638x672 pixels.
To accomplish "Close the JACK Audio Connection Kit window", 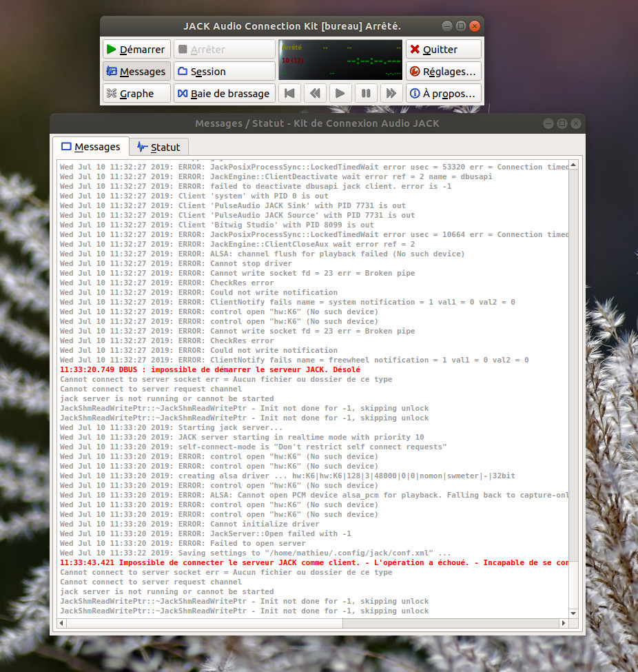I will coord(474,26).
